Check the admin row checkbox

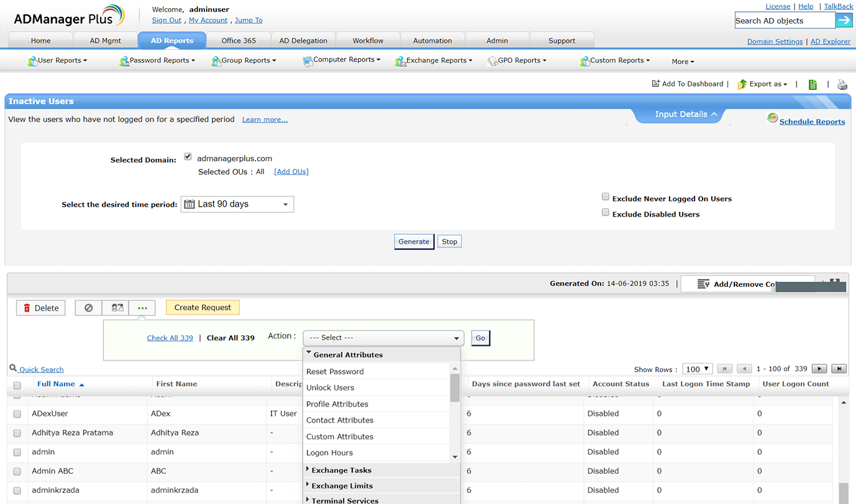[17, 452]
